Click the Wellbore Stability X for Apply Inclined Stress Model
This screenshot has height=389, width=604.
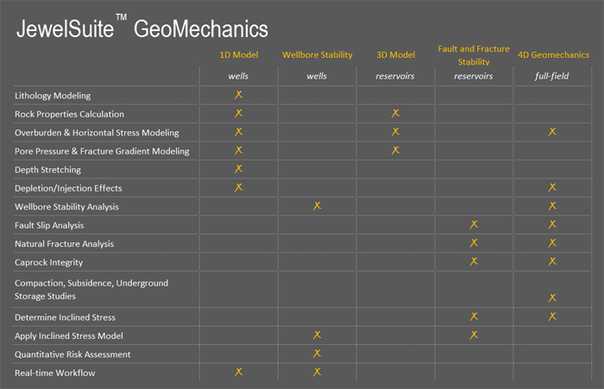[x=317, y=335]
